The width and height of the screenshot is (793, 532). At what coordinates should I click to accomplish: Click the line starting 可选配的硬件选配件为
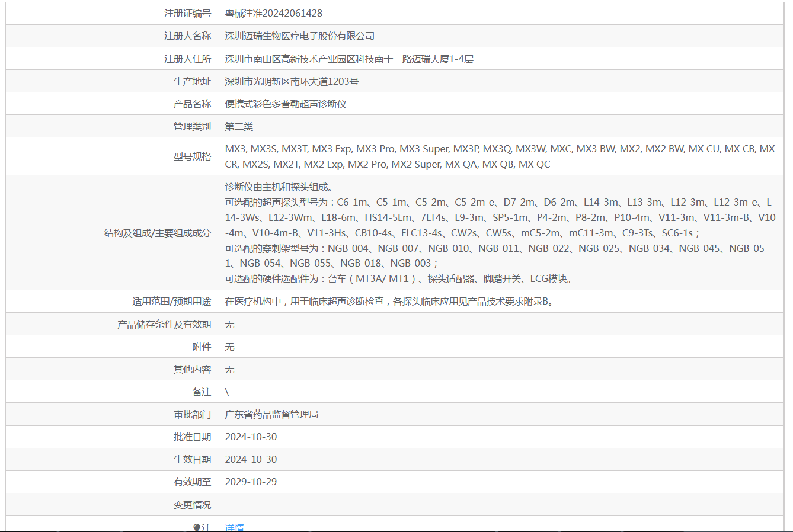pos(399,278)
